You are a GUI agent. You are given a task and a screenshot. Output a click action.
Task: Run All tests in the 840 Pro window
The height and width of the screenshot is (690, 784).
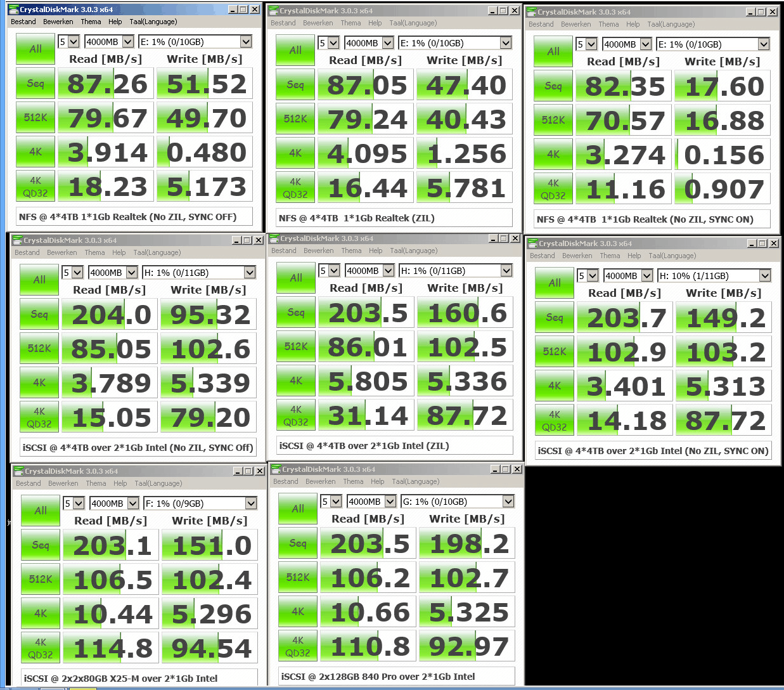[298, 509]
